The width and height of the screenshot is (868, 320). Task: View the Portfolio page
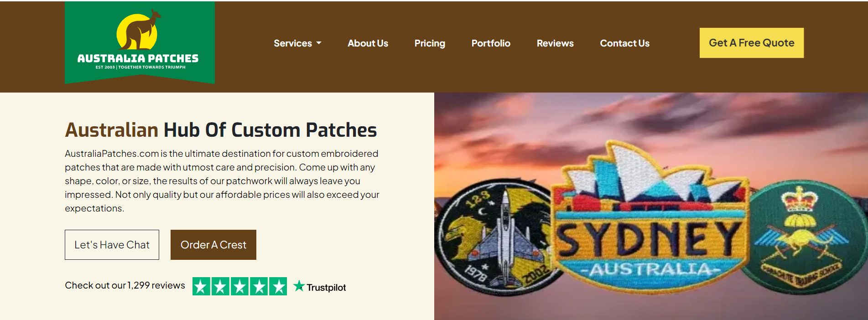pyautogui.click(x=491, y=43)
